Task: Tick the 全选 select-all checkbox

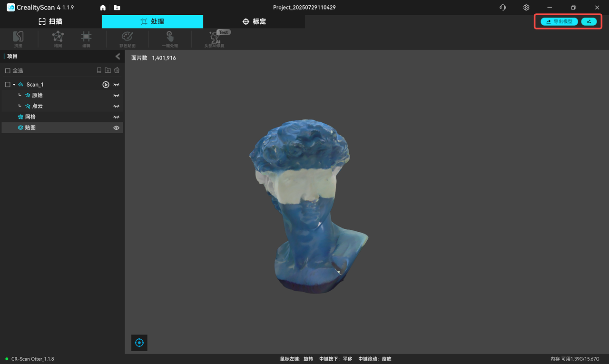Action: 8,70
